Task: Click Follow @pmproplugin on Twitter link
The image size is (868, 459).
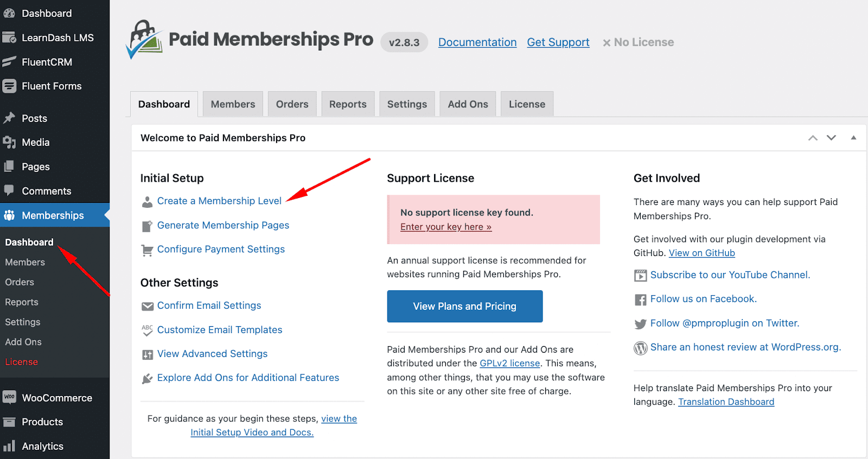Action: [x=725, y=323]
